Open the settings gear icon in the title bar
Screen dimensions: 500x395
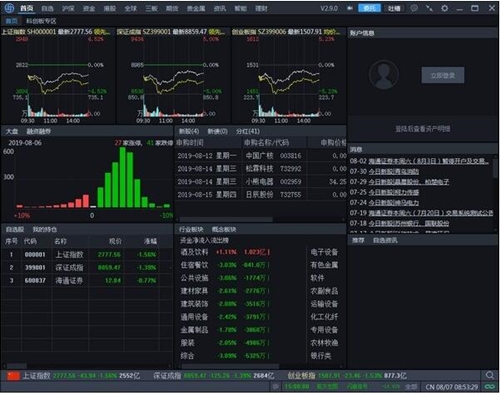(x=445, y=8)
